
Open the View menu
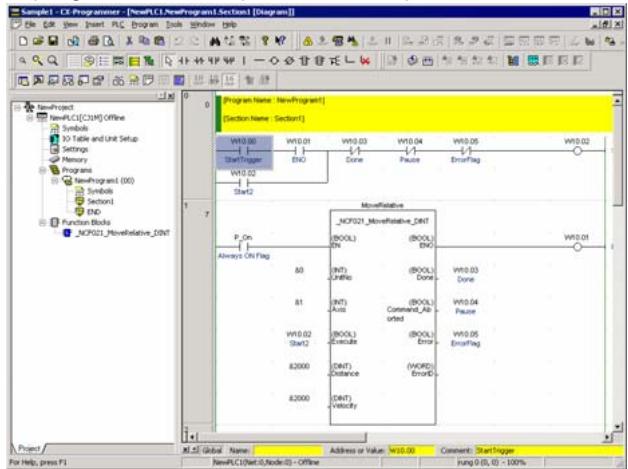coord(70,24)
